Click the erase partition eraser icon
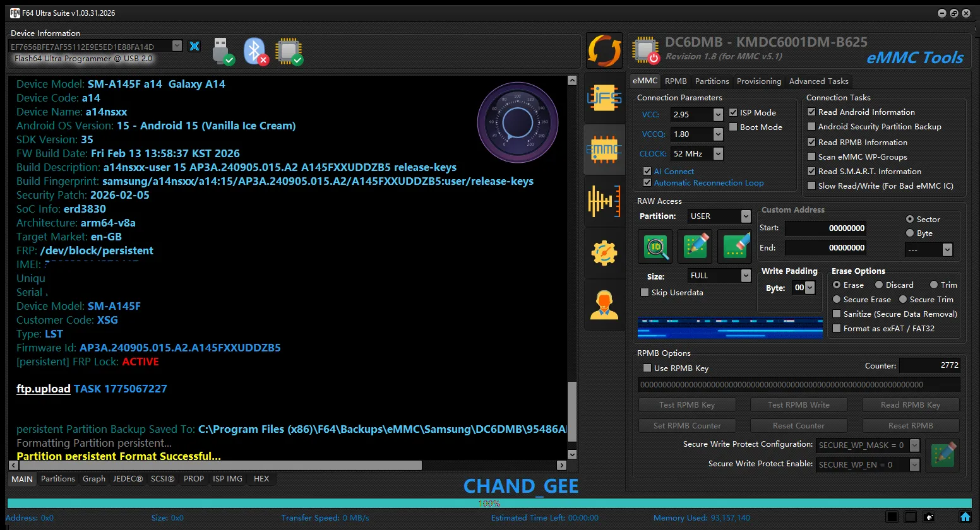 click(735, 246)
